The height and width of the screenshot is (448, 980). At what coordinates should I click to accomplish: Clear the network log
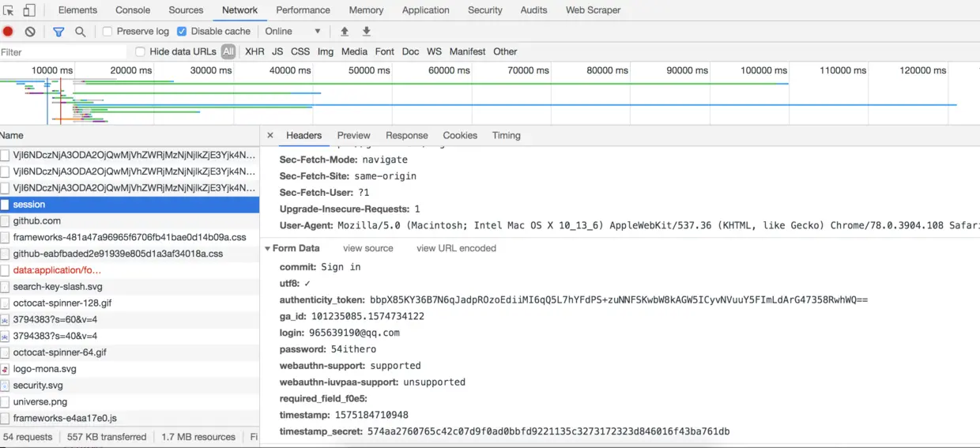point(30,32)
